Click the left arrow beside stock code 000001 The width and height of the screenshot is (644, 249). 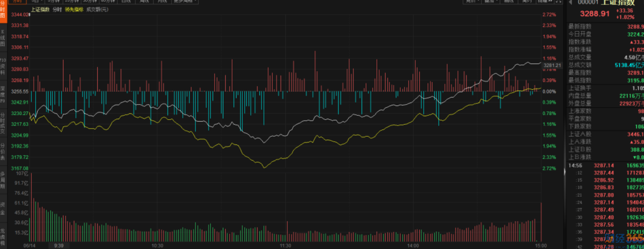pyautogui.click(x=570, y=2)
